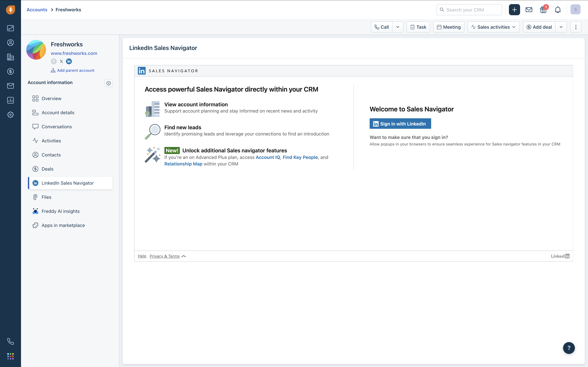Image resolution: width=588 pixels, height=367 pixels.
Task: Open the Contacts icon in left navigation rail
Action: tap(10, 43)
